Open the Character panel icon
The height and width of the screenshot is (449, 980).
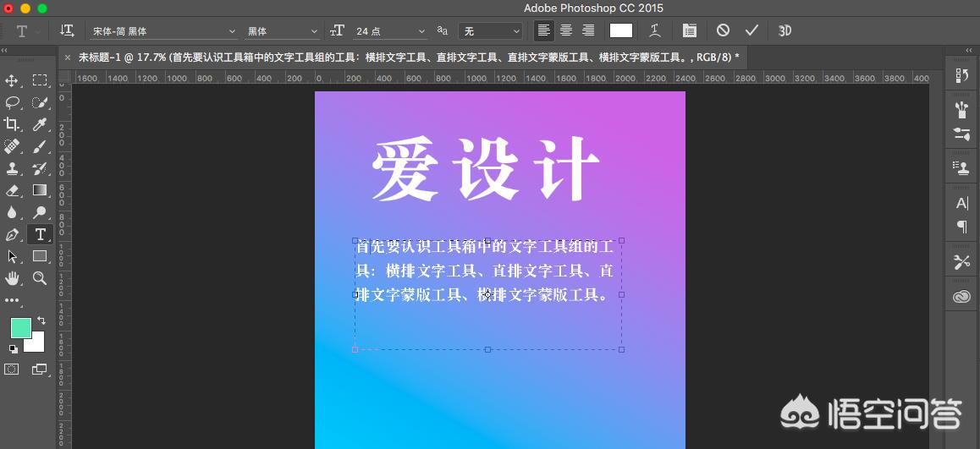[x=962, y=203]
